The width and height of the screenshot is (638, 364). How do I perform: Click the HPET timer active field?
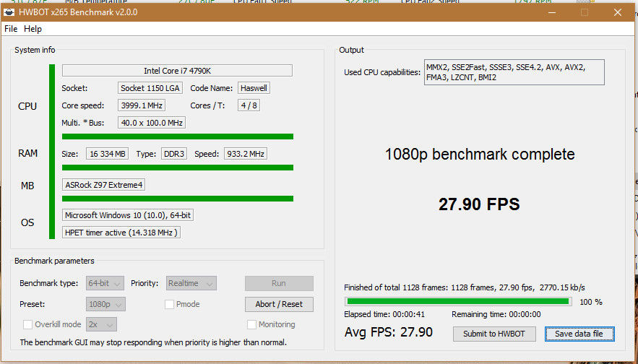[x=121, y=233]
